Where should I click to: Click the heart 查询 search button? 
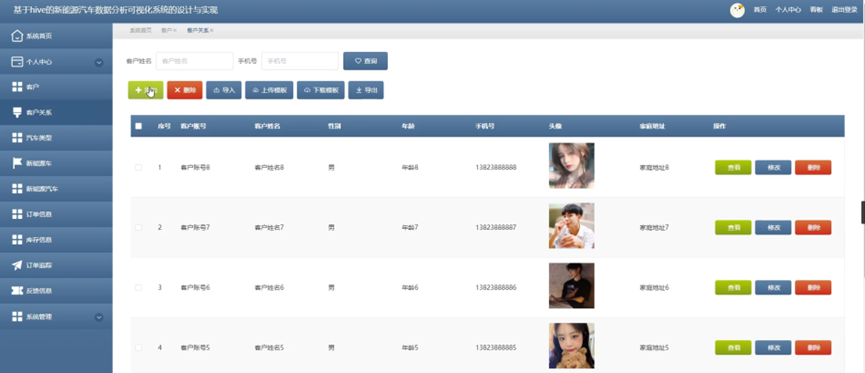point(365,61)
